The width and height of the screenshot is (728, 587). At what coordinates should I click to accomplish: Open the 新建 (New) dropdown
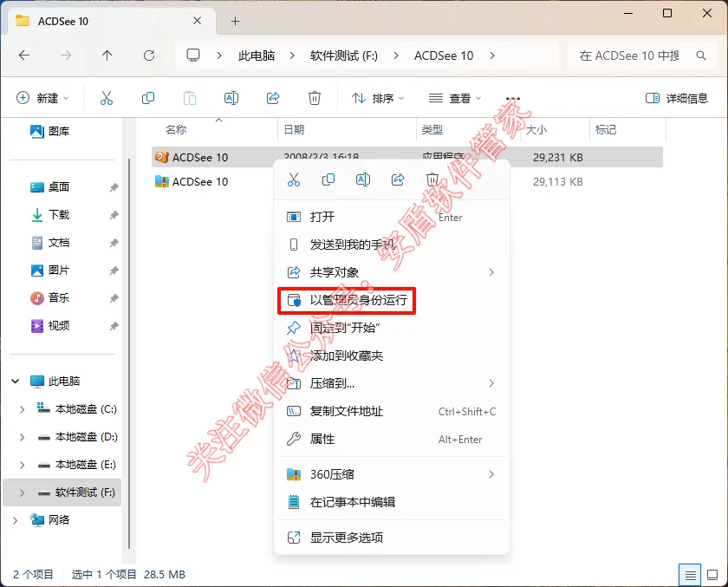click(42, 98)
